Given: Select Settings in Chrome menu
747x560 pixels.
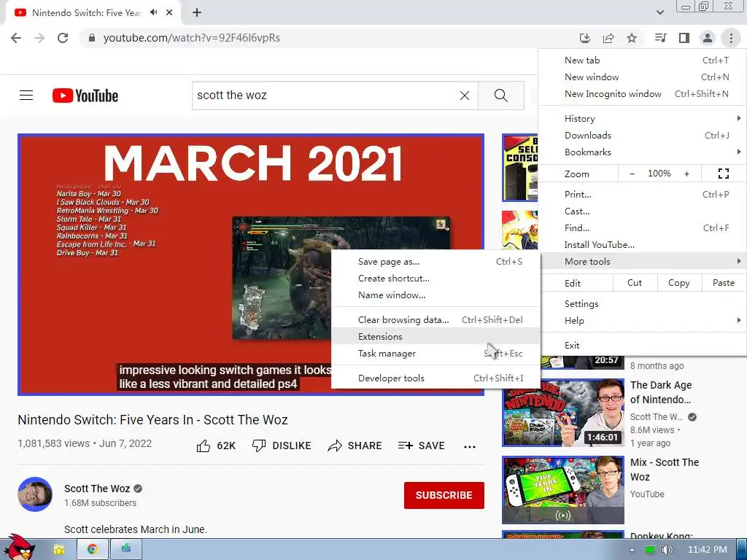Looking at the screenshot, I should tap(642, 304).
